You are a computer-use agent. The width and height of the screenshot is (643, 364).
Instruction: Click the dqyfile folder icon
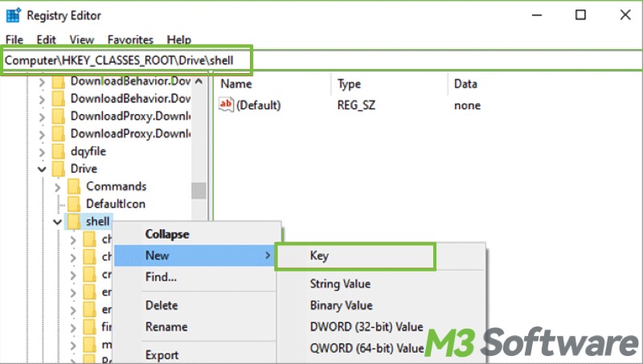(58, 151)
